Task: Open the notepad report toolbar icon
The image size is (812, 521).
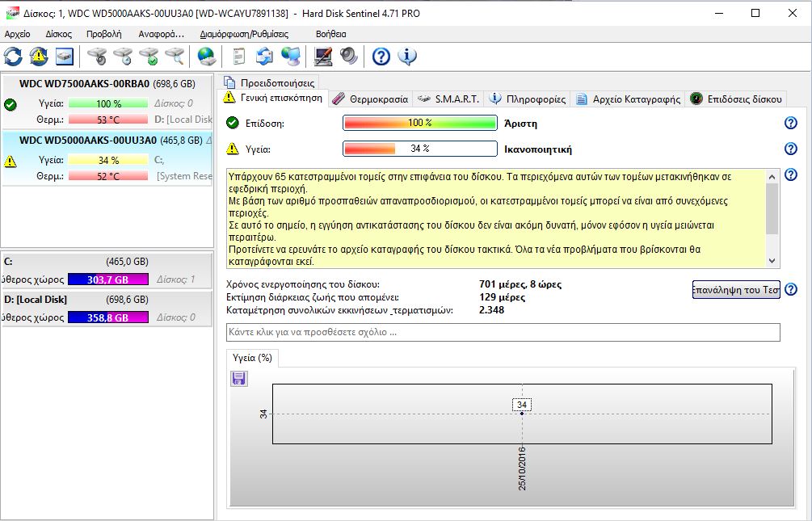Action: (x=238, y=57)
